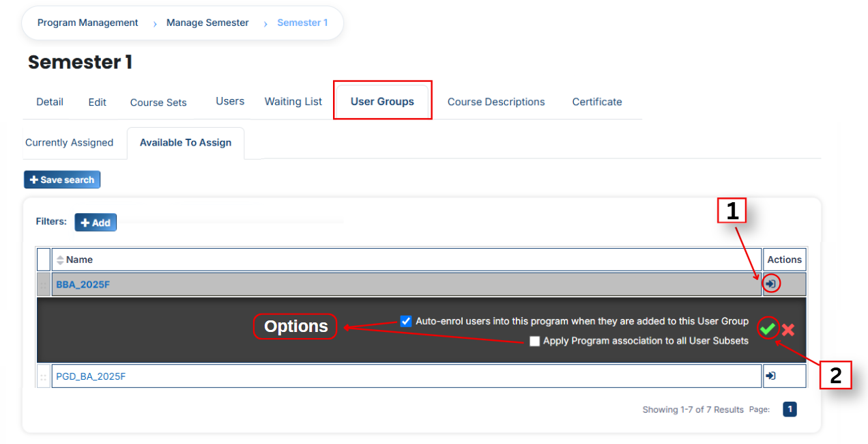This screenshot has height=444, width=868.
Task: Go to the Waiting List tab
Action: tap(293, 101)
